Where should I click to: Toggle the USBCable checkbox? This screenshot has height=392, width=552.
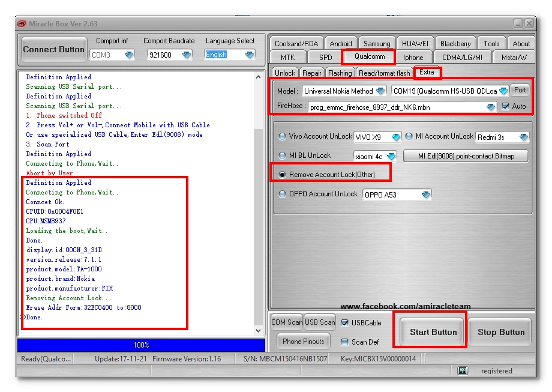point(345,323)
